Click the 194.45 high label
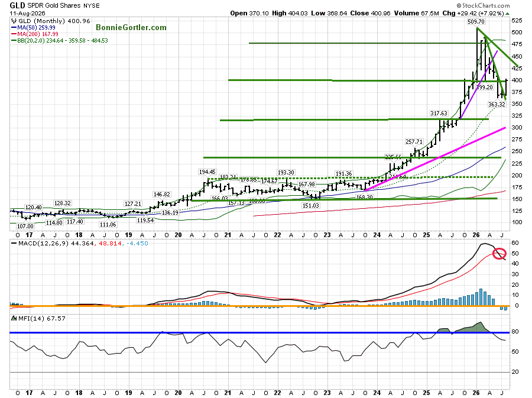This screenshot has height=398, width=532. point(207,172)
